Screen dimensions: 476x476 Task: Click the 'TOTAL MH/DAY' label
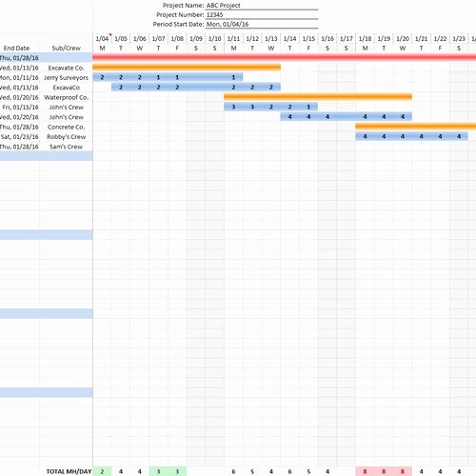[x=69, y=471]
